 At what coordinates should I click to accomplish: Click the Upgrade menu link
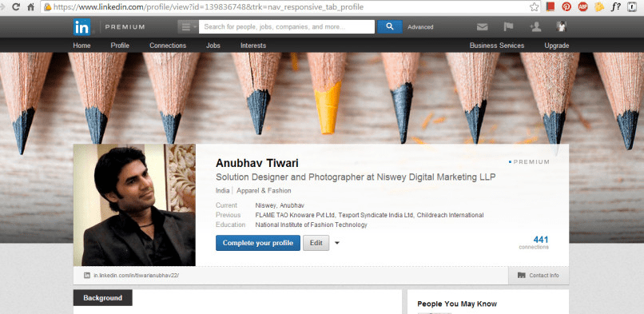557,46
